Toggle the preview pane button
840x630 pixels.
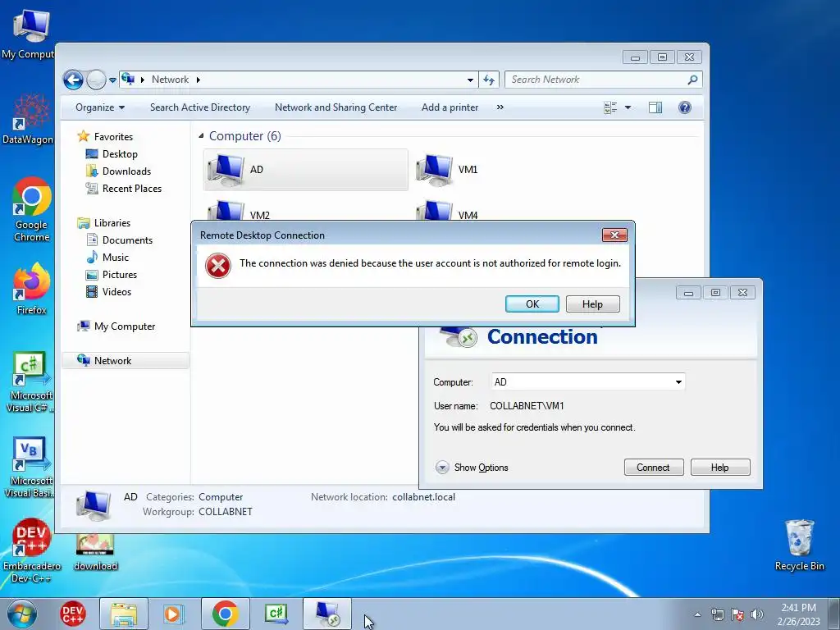coord(655,107)
